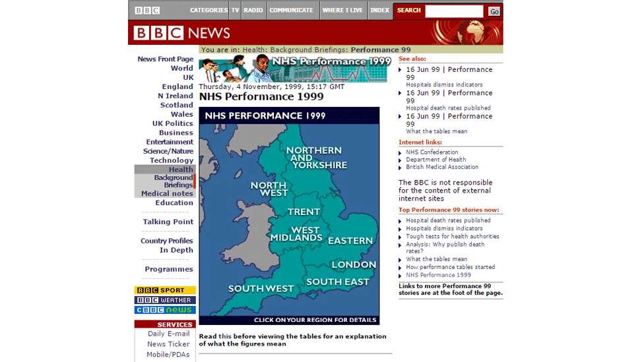Open the Wales section
Viewport: 644px width, 362px height.
click(182, 114)
